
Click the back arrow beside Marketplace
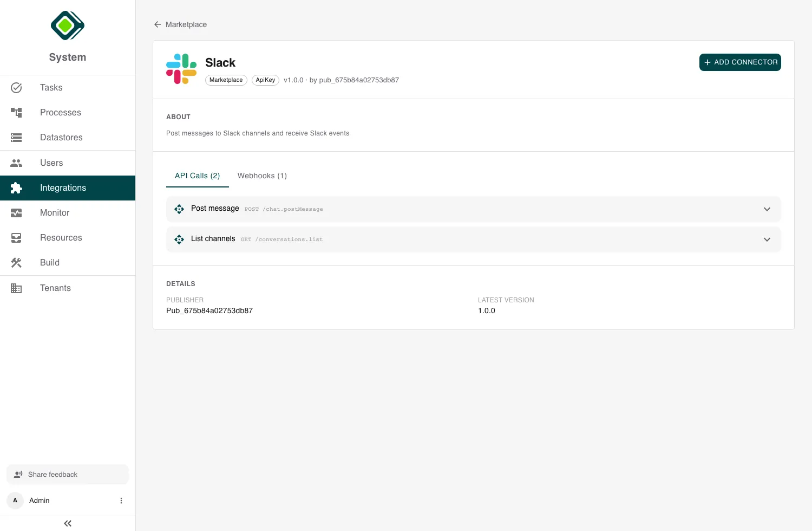[158, 24]
